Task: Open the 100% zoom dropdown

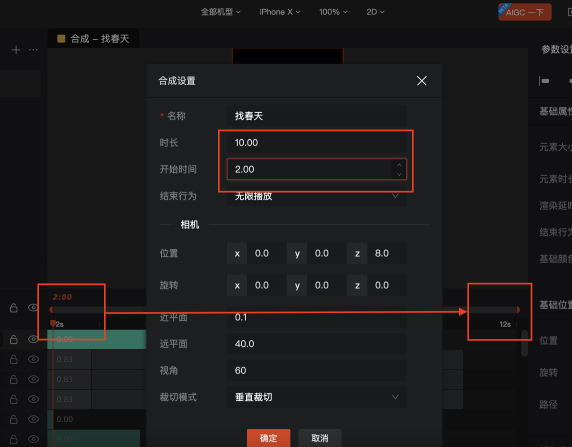Action: (x=333, y=12)
